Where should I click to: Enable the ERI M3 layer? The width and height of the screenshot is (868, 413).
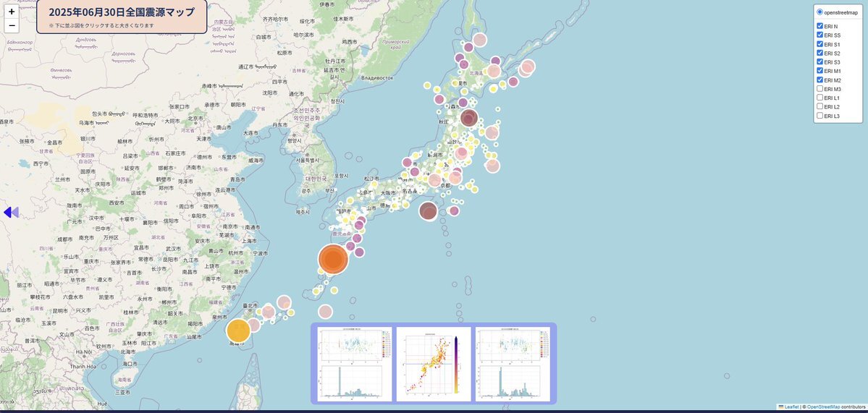pos(819,88)
